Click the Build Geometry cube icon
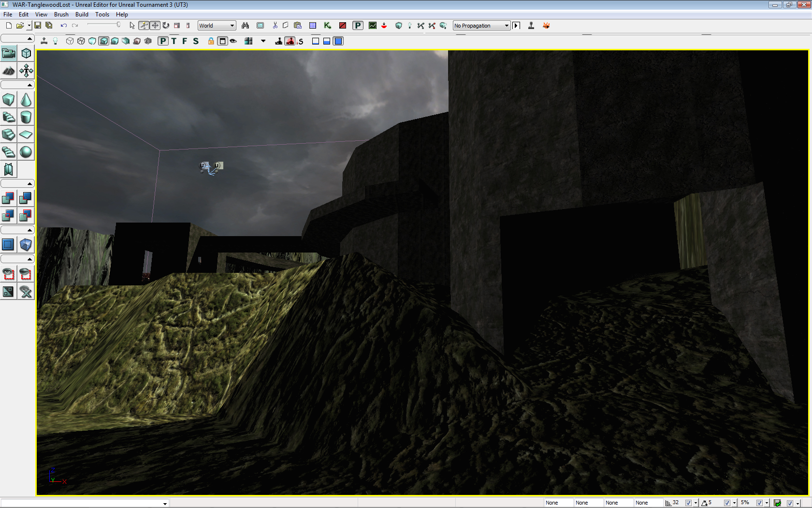The width and height of the screenshot is (812, 508). pos(399,26)
